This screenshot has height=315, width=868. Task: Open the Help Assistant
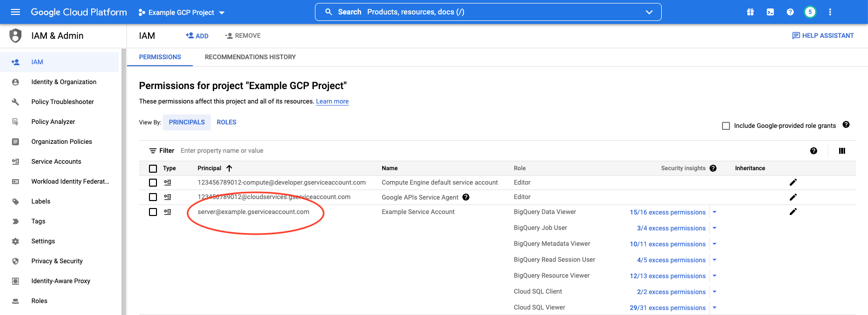pyautogui.click(x=823, y=36)
